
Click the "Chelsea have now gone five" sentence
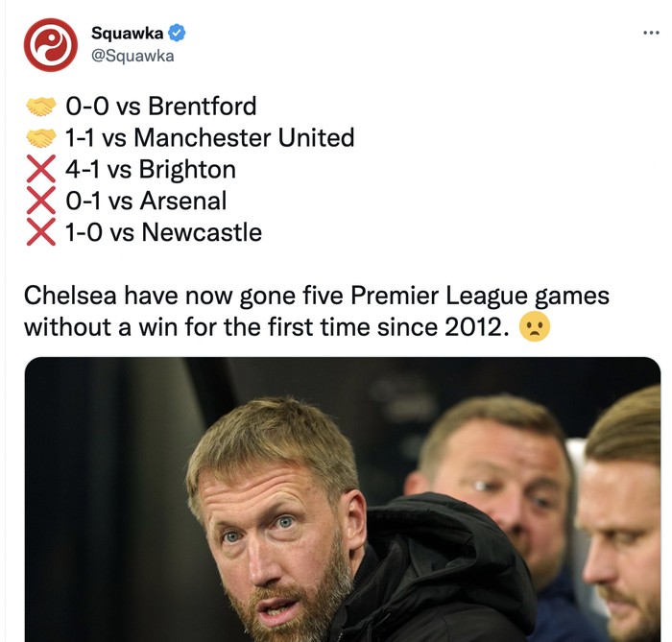point(316,296)
